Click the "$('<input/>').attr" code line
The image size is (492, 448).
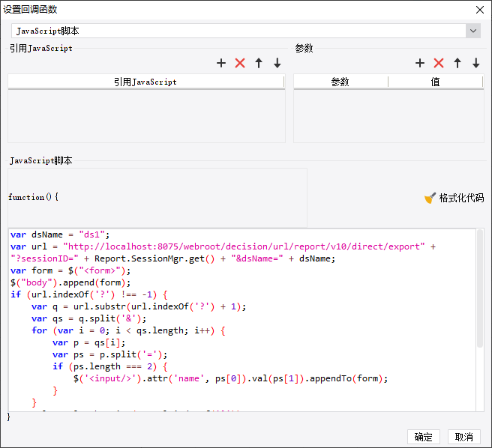[231, 378]
